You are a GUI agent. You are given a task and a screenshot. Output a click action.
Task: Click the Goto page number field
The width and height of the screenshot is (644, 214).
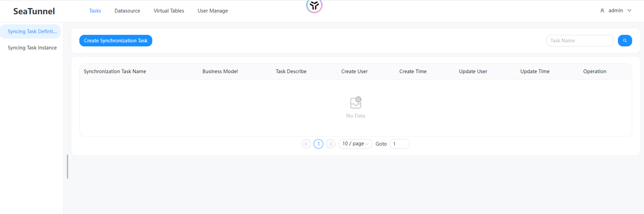(x=399, y=144)
